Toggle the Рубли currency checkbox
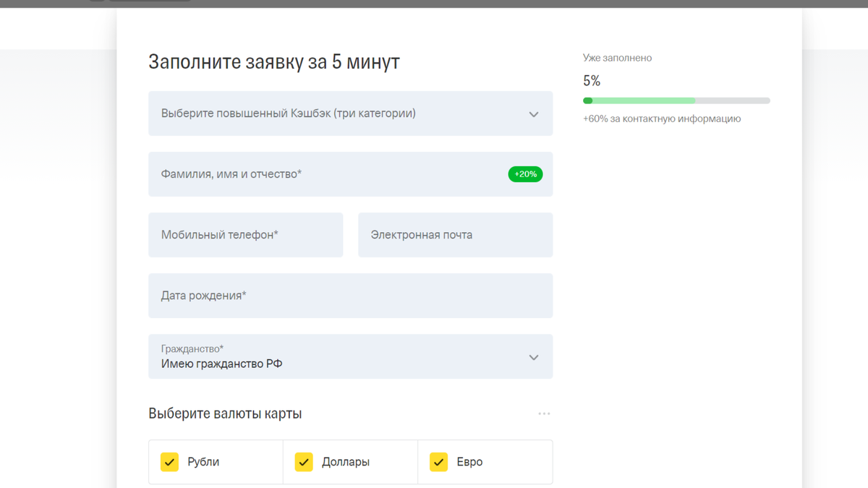 tap(169, 462)
